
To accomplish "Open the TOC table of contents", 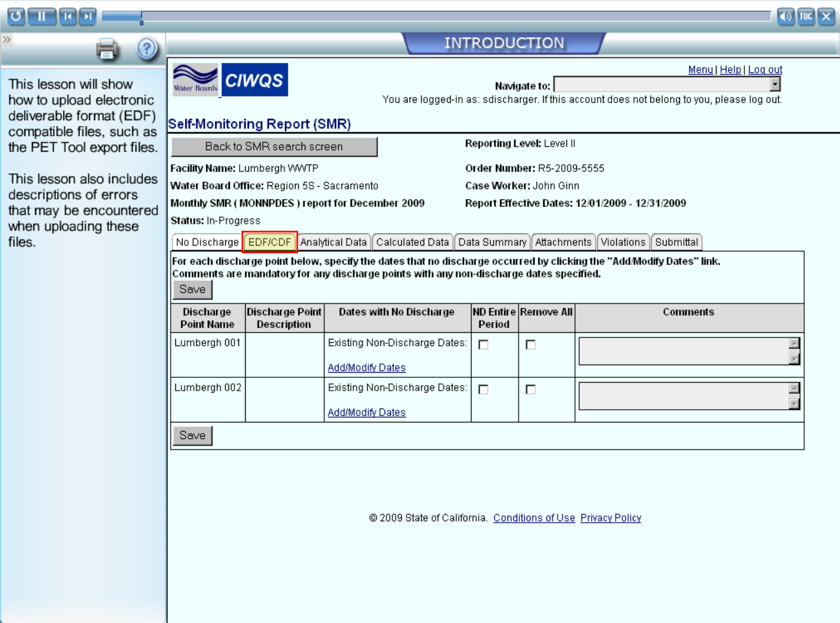I will (x=805, y=16).
